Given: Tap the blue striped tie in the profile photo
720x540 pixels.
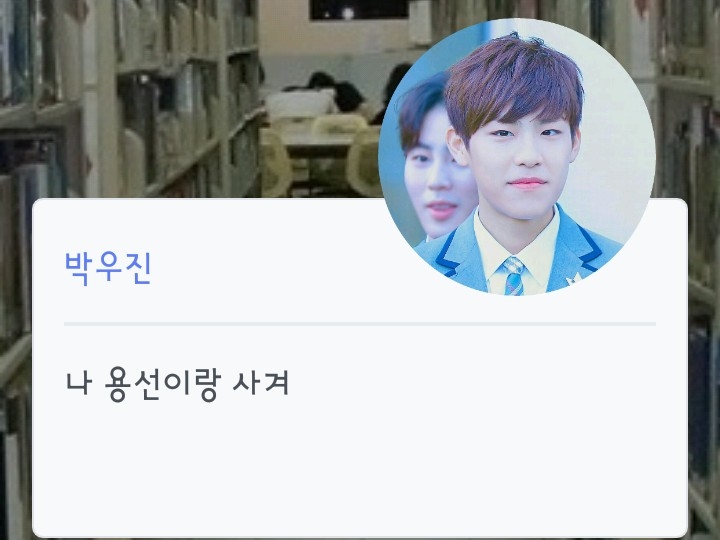Looking at the screenshot, I should 514,276.
